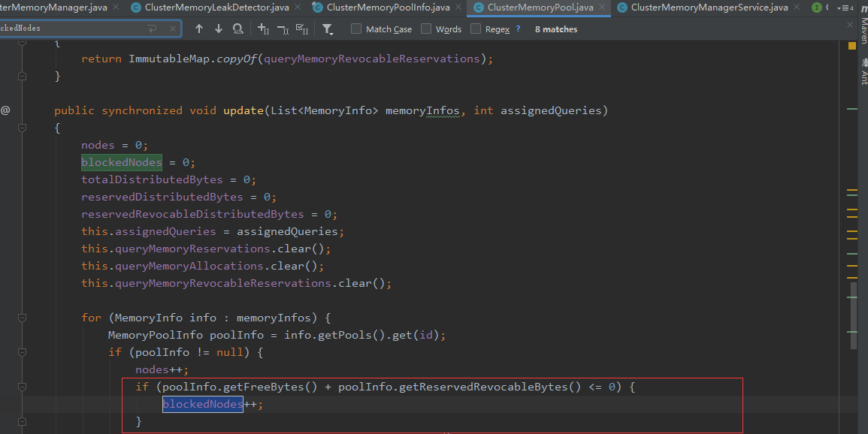This screenshot has width=868, height=434.
Task: Click in the search text field
Action: [x=75, y=29]
